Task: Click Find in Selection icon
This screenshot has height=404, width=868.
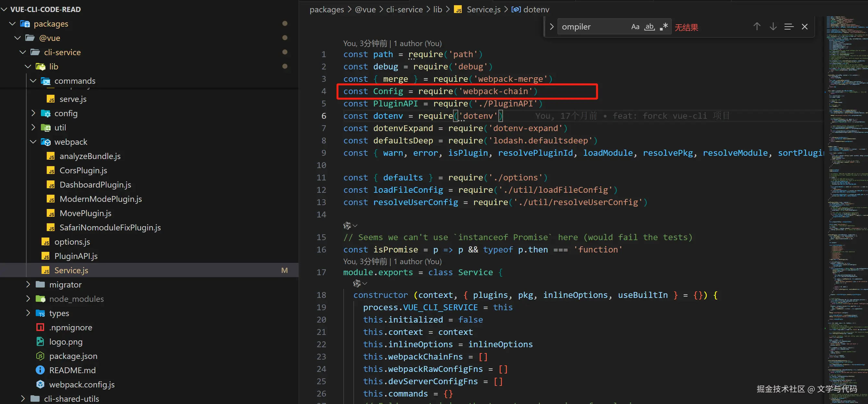Action: pos(789,27)
